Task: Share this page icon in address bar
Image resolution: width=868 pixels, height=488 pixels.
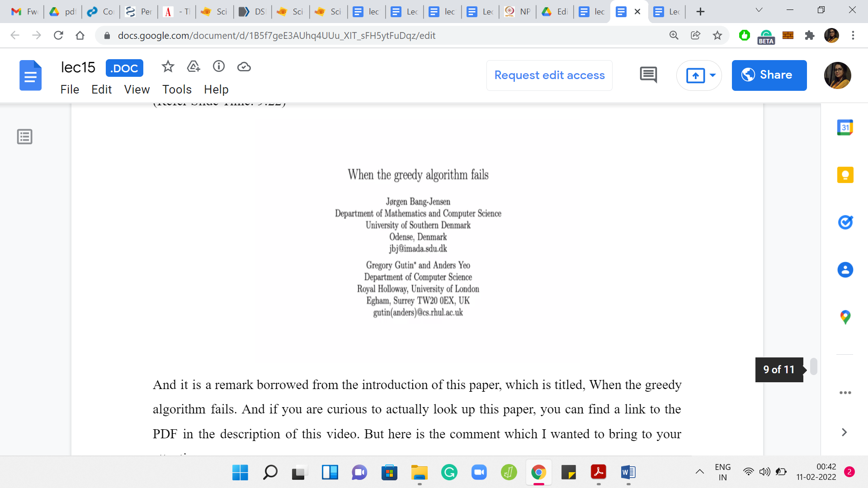Action: pos(695,35)
